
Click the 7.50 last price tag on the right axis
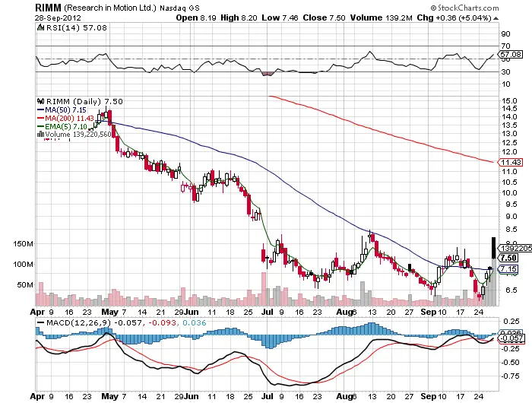tap(508, 258)
